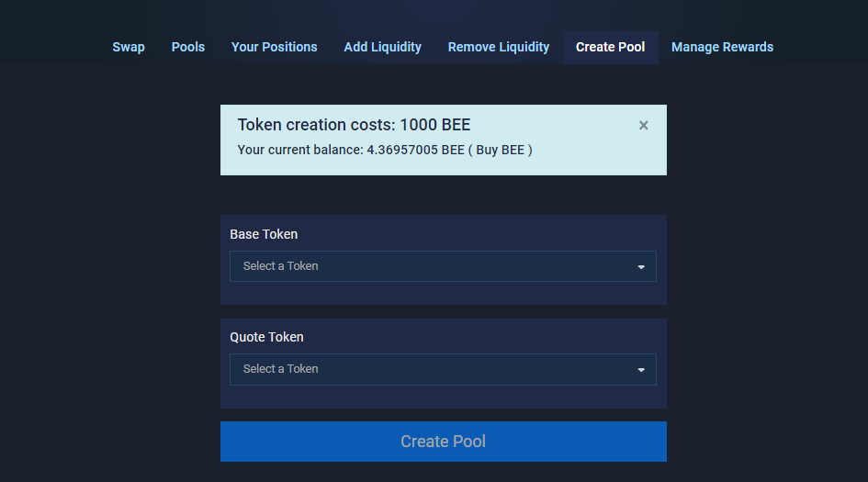Screen dimensions: 868x482
Task: Select the Add Liquidity tab
Action: (382, 47)
